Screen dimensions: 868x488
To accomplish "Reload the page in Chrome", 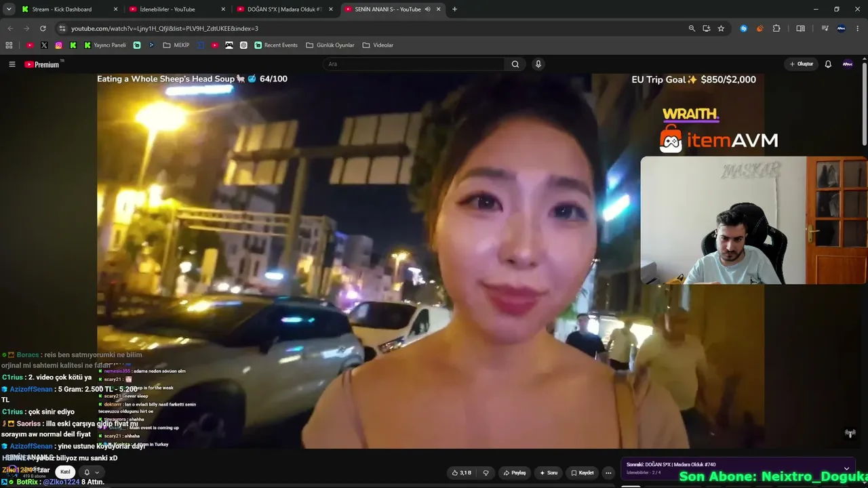I will tap(43, 28).
